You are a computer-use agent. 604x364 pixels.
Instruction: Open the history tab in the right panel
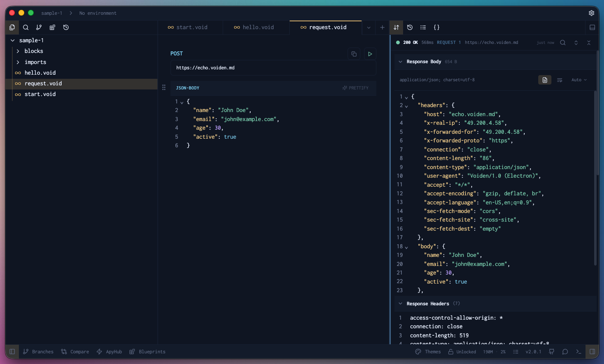[x=410, y=27]
